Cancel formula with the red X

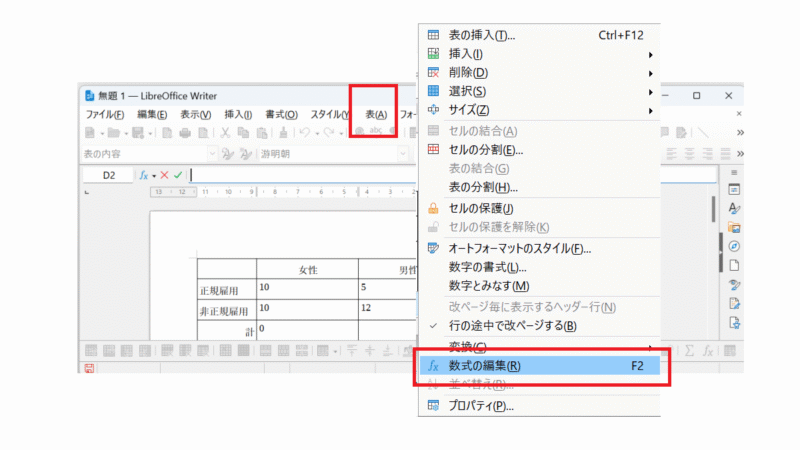[164, 175]
